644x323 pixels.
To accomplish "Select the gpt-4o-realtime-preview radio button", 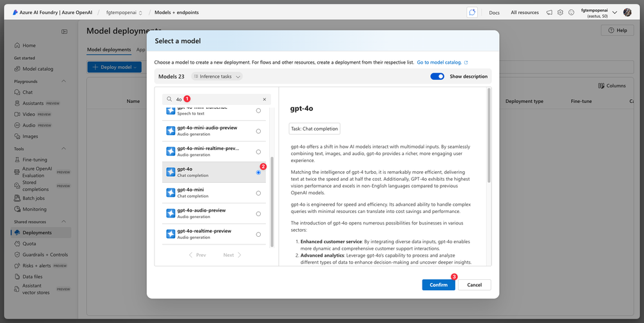I will click(x=258, y=234).
